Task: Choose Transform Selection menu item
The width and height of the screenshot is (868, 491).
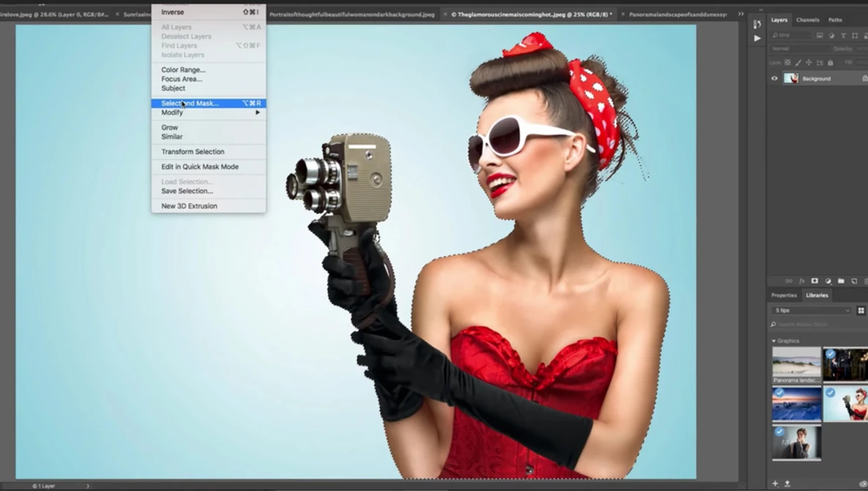Action: [209, 152]
